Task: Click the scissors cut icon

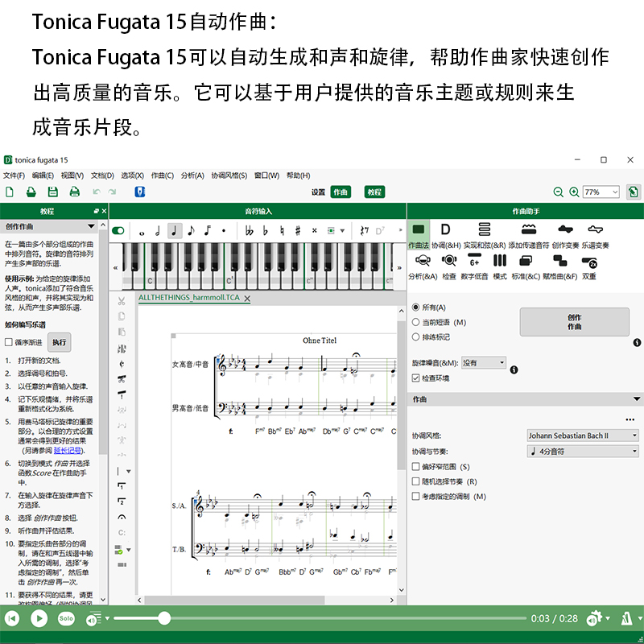Action: [122, 301]
